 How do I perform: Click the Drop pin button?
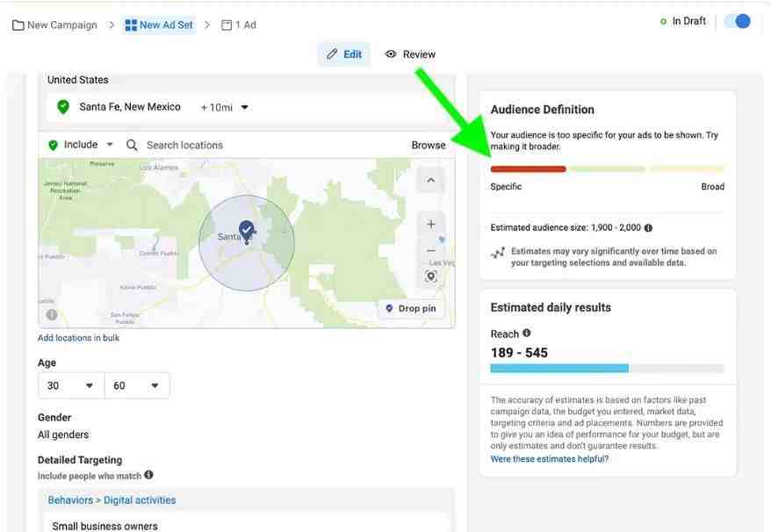point(411,308)
